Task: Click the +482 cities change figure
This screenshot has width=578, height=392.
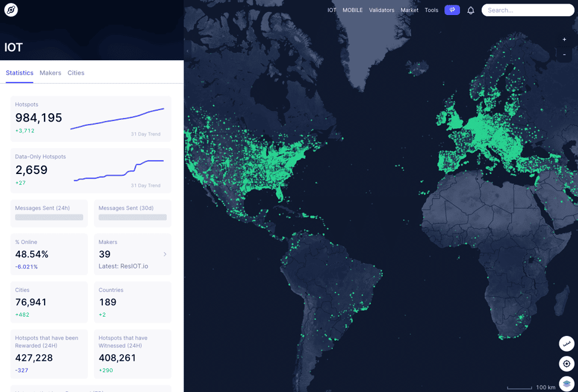Action: (x=22, y=314)
